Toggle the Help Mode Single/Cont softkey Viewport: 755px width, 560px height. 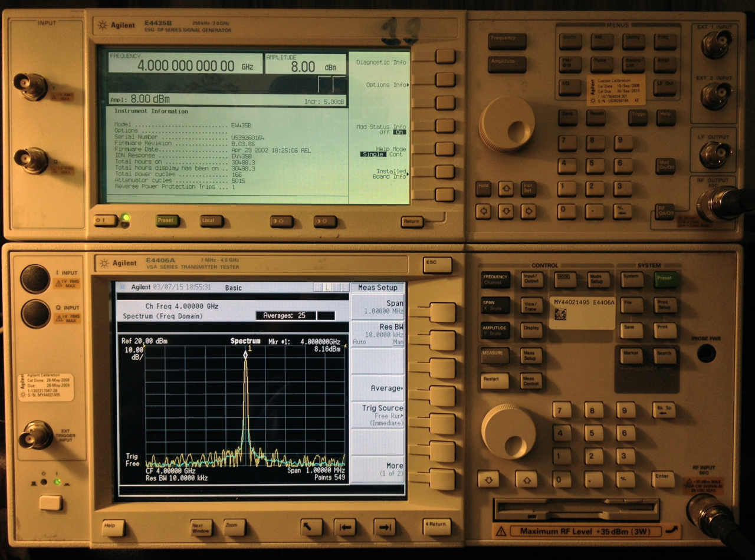(x=445, y=148)
